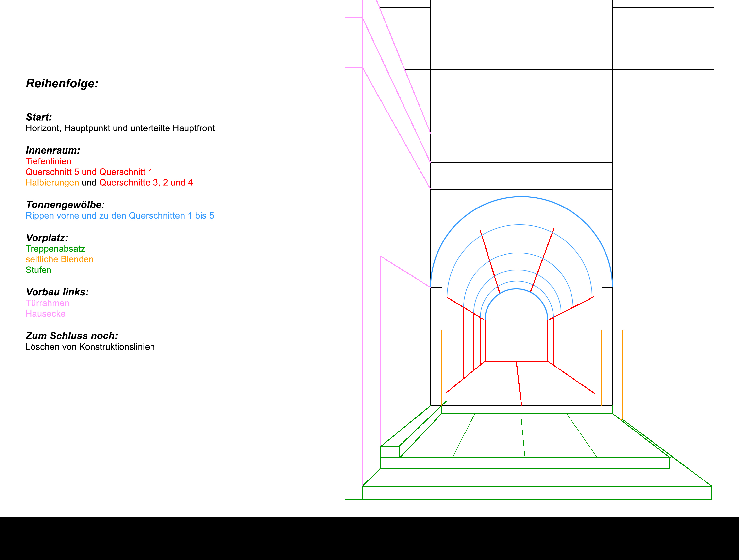739x560 pixels.
Task: Click the 'Vorplatz:' heading
Action: [47, 238]
